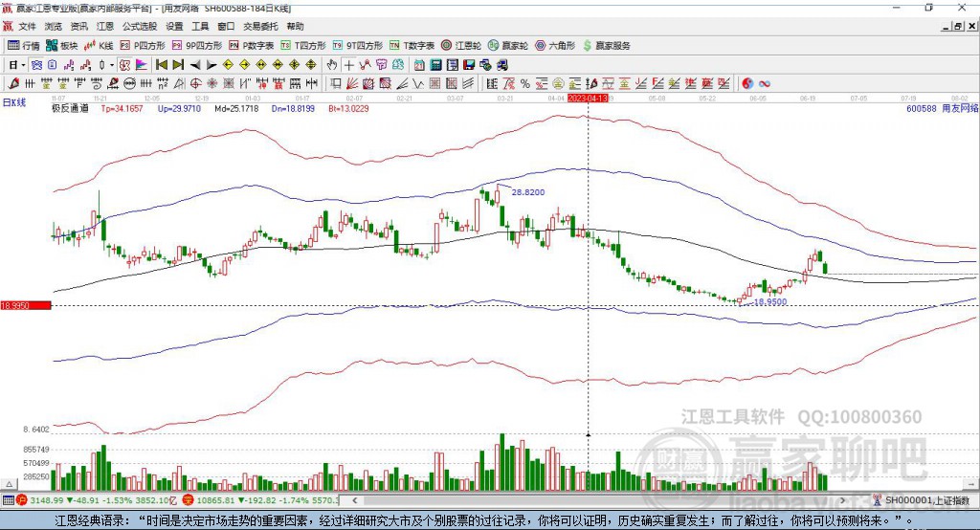The image size is (980, 530).
Task: Select the percent % retracement tool
Action: 525,84
